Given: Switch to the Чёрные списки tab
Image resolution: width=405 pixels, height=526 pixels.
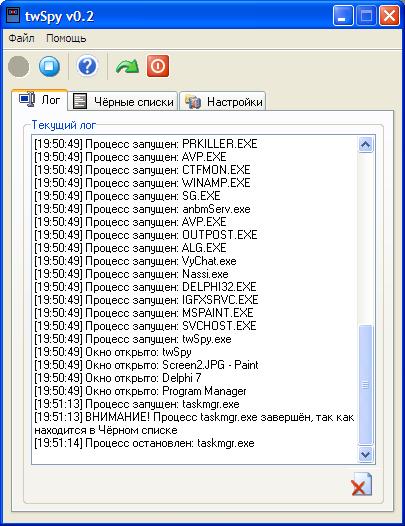Looking at the screenshot, I should click(x=123, y=101).
